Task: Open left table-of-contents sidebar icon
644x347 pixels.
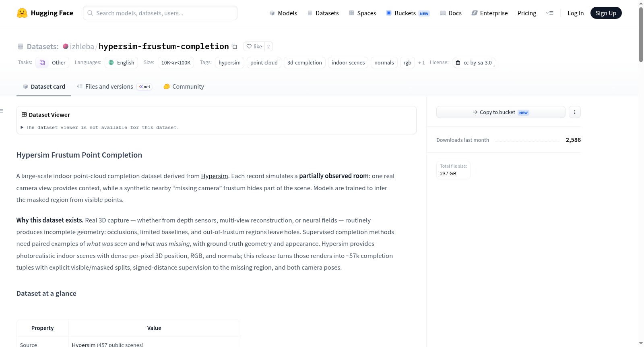Action: pos(2,111)
